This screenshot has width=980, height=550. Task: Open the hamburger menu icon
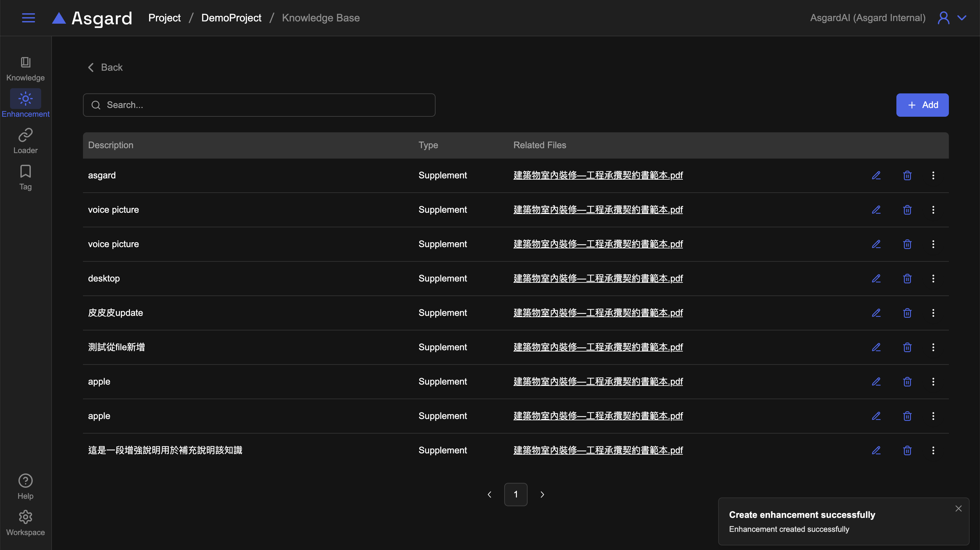coord(28,18)
